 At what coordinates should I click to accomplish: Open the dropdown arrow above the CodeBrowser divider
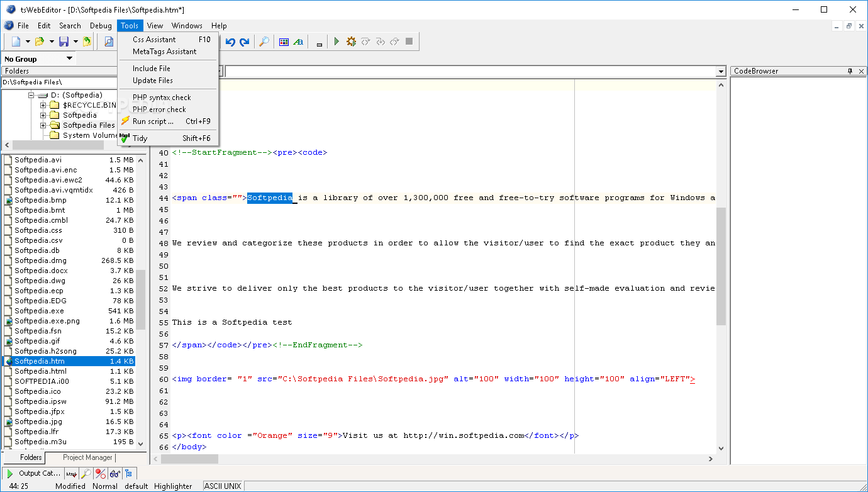coord(721,72)
